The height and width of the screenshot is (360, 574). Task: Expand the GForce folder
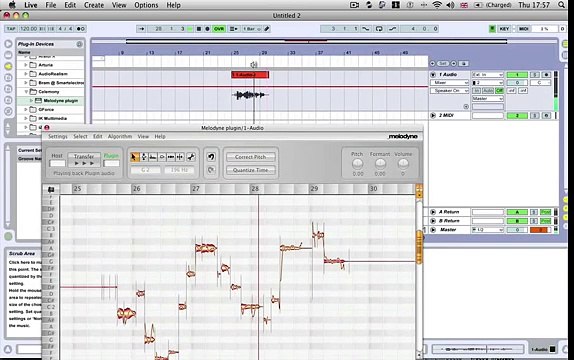pyautogui.click(x=26, y=110)
